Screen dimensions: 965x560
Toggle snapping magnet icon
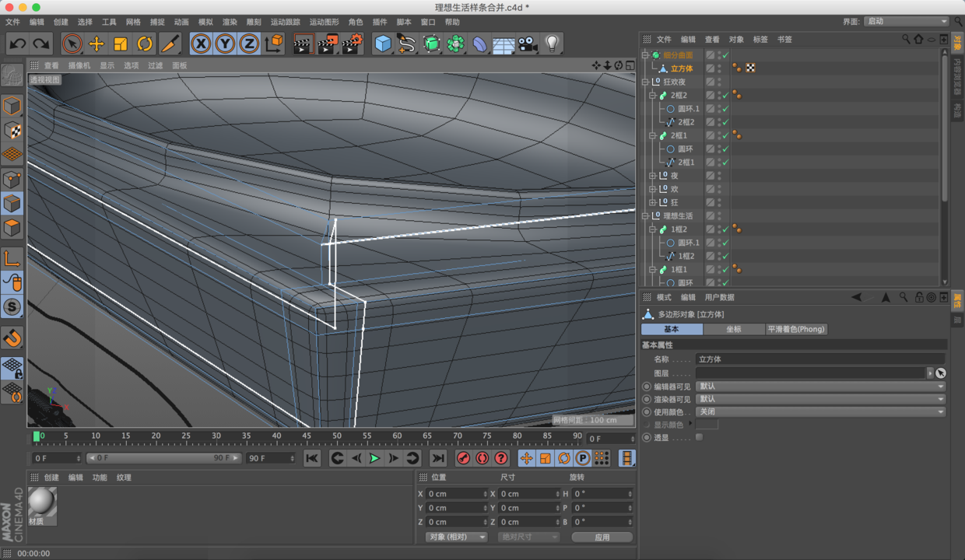(12, 338)
